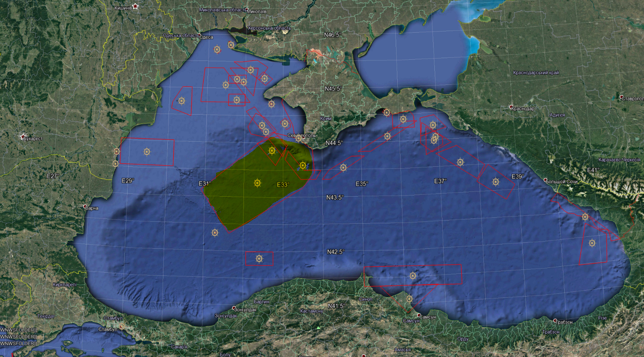Click the wheel marker in the pentagon zone east of the Danube delta
This screenshot has width=644, height=357.
tap(182, 101)
